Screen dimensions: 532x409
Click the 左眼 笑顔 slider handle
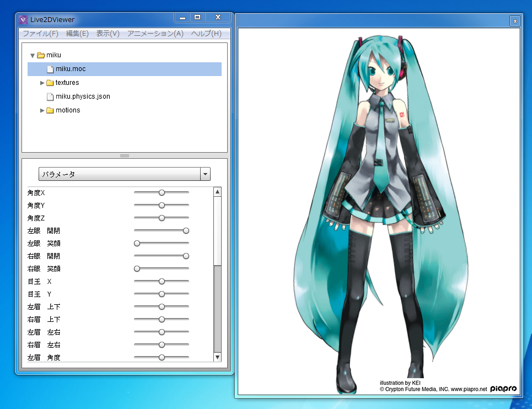coord(137,243)
